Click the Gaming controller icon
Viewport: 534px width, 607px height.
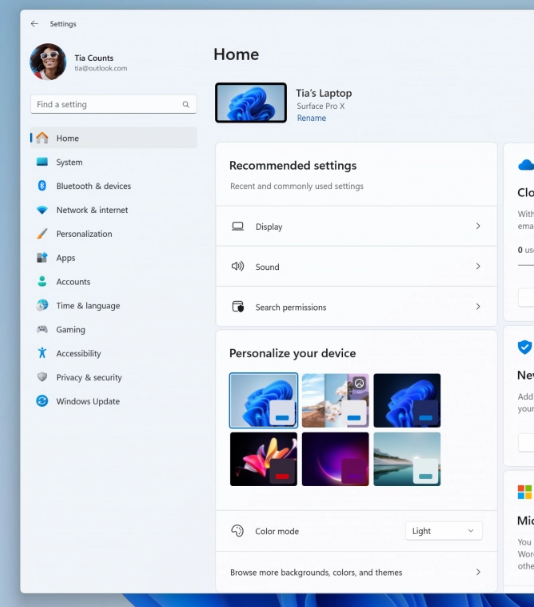[42, 329]
